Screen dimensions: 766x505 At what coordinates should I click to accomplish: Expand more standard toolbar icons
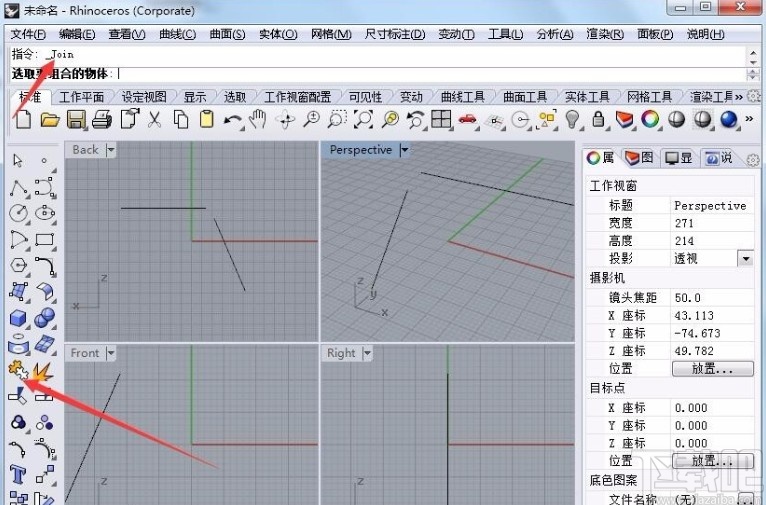[x=749, y=118]
